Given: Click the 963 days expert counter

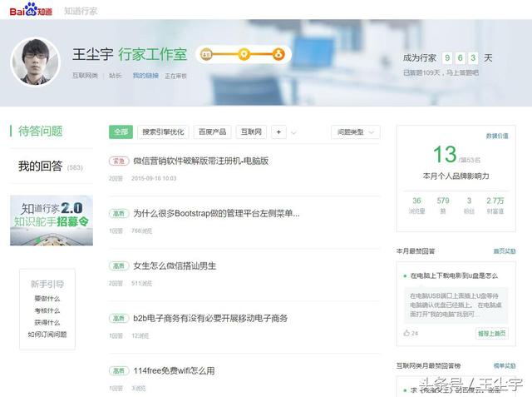Looking at the screenshot, I should 460,57.
